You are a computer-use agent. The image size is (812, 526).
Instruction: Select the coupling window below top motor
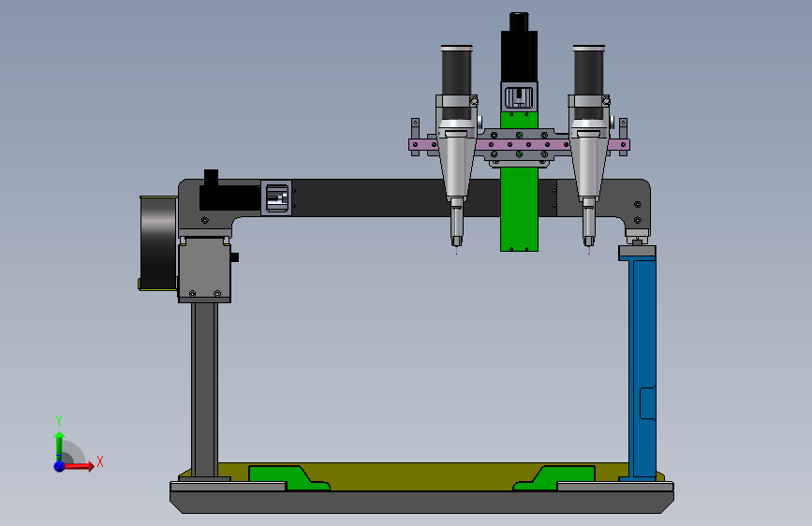tap(519, 98)
